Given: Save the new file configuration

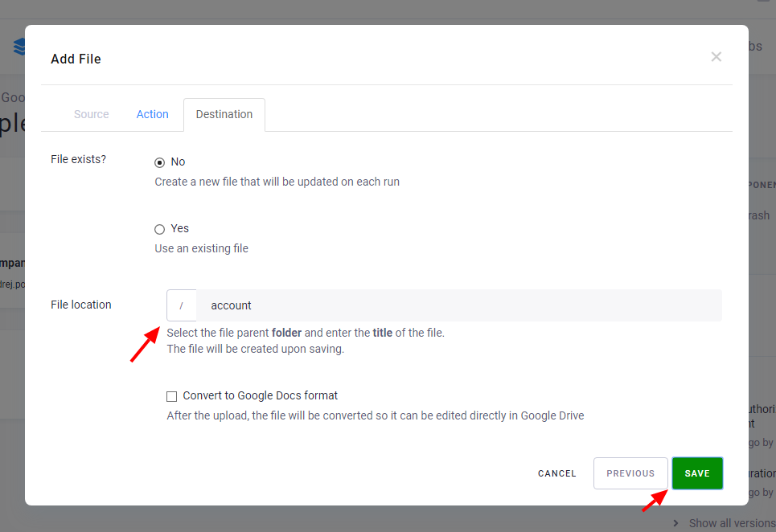Looking at the screenshot, I should click(697, 473).
